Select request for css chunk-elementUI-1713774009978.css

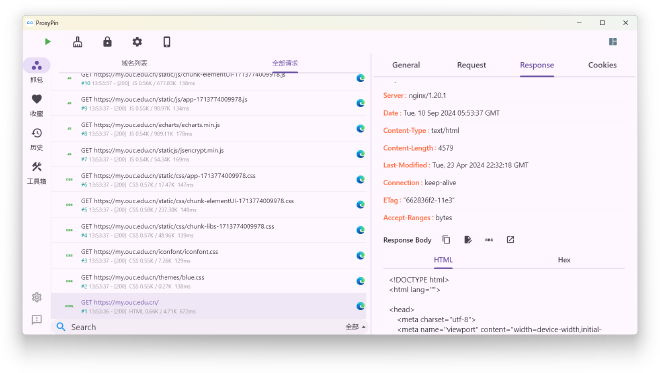pos(209,205)
